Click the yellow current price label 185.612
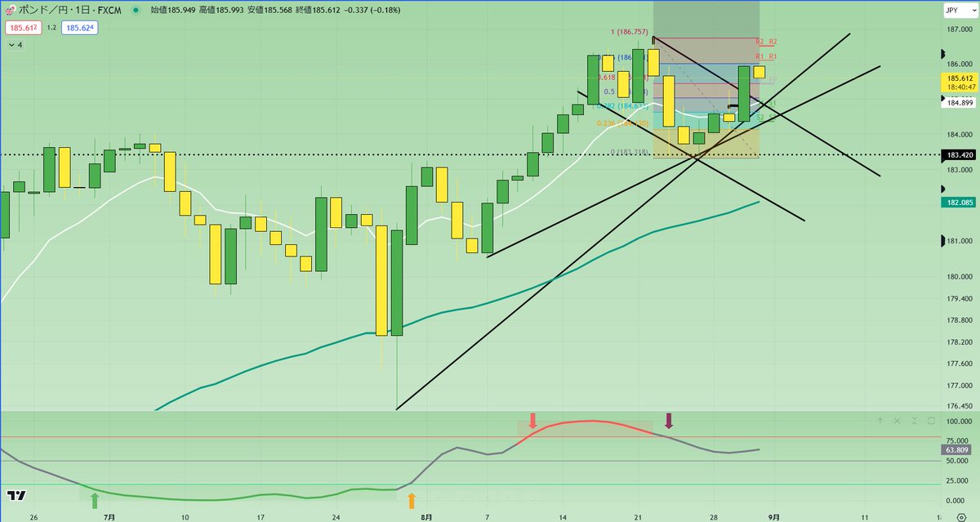 (958, 82)
